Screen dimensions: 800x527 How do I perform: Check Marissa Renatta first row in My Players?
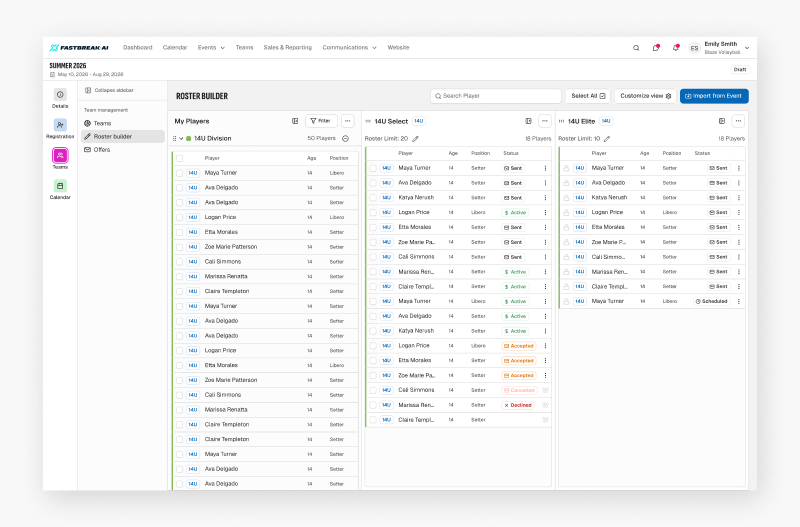tap(180, 277)
